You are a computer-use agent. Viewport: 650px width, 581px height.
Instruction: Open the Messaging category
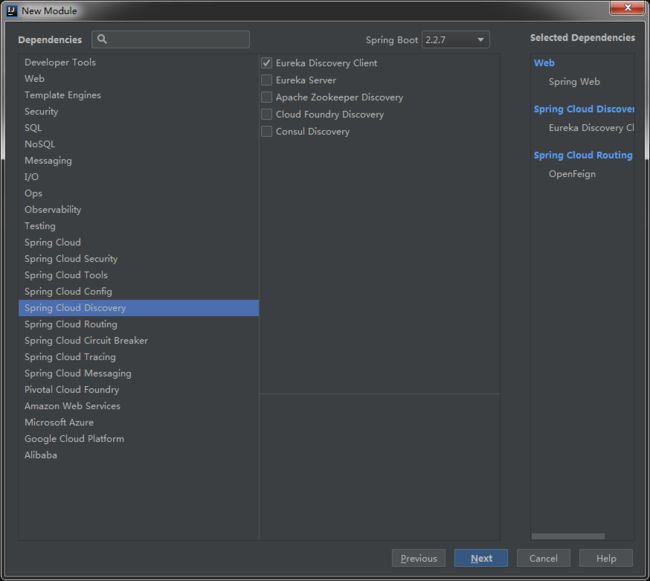tap(138, 160)
